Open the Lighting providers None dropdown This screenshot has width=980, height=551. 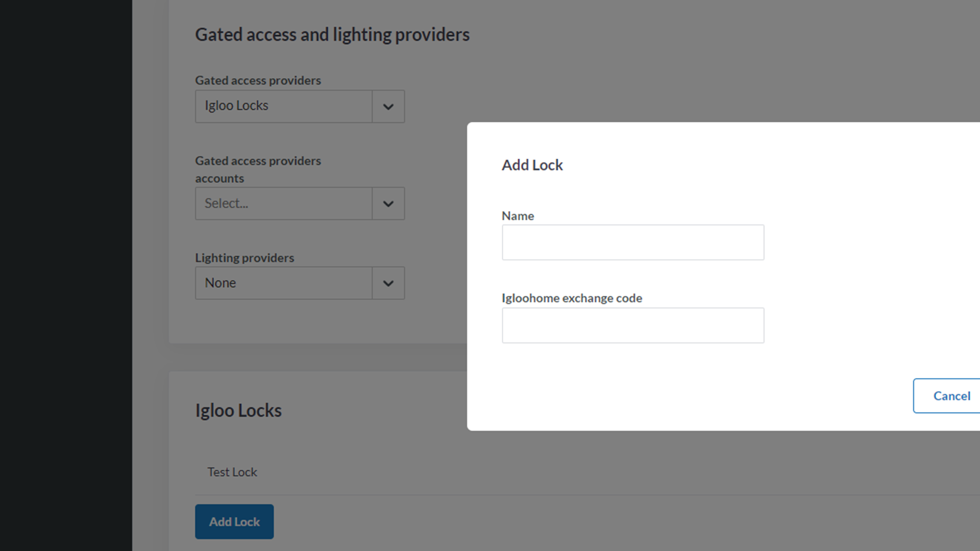point(284,283)
